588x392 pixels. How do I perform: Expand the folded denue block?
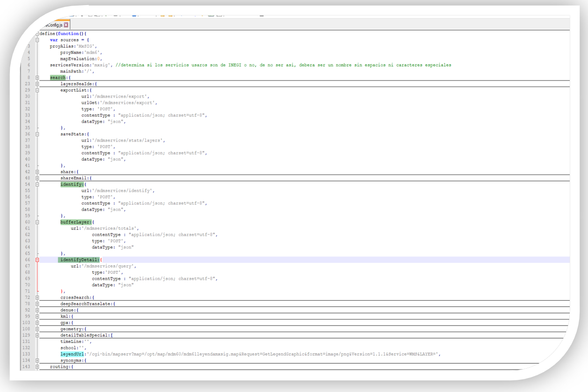[x=37, y=311]
